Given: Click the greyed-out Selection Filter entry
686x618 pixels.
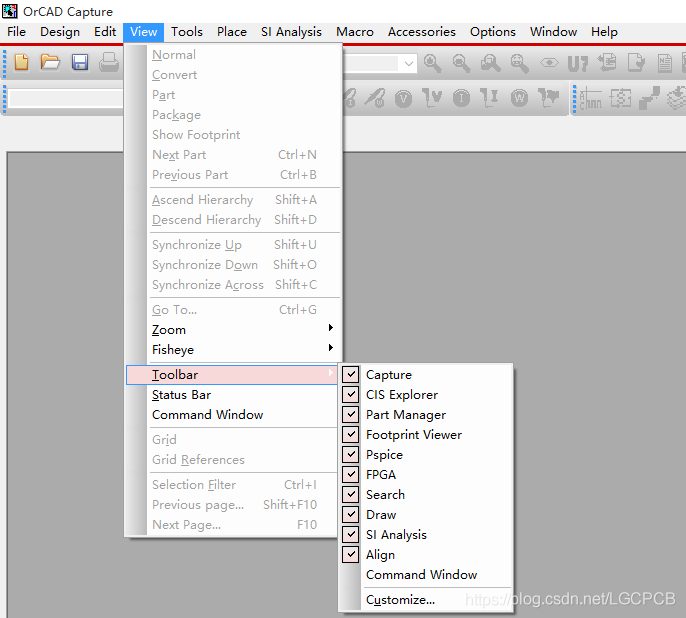Looking at the screenshot, I should pyautogui.click(x=232, y=485).
